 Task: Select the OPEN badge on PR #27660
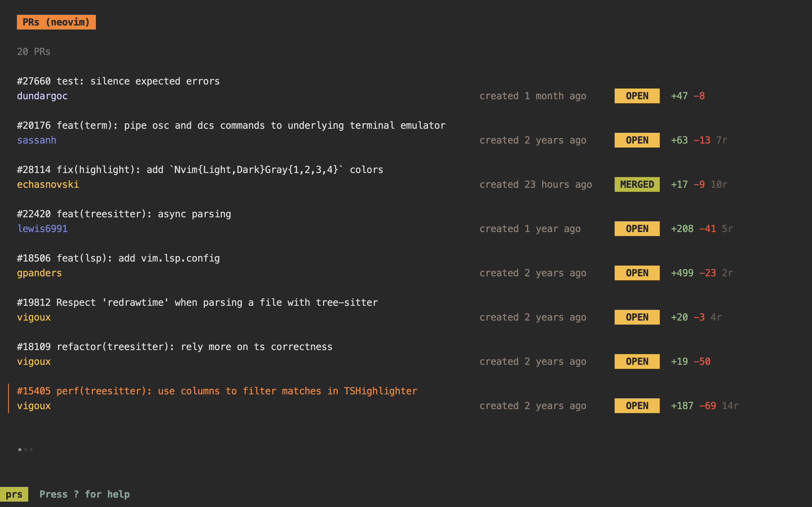[636, 95]
